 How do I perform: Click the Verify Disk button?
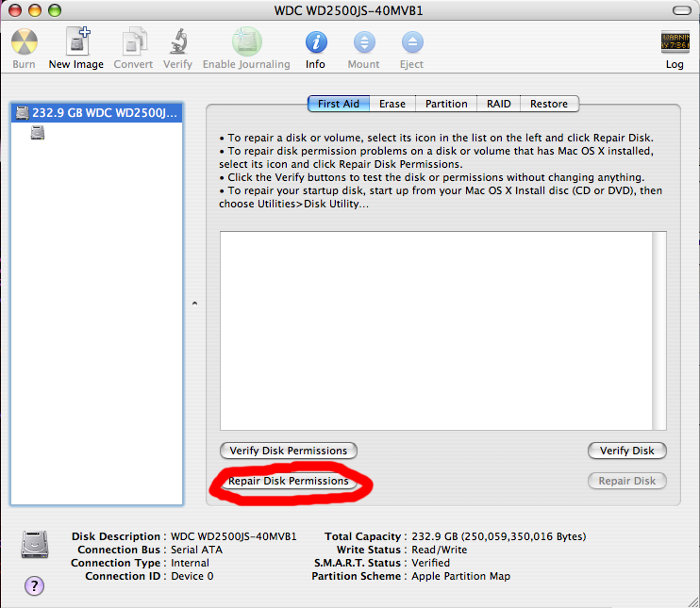click(627, 451)
